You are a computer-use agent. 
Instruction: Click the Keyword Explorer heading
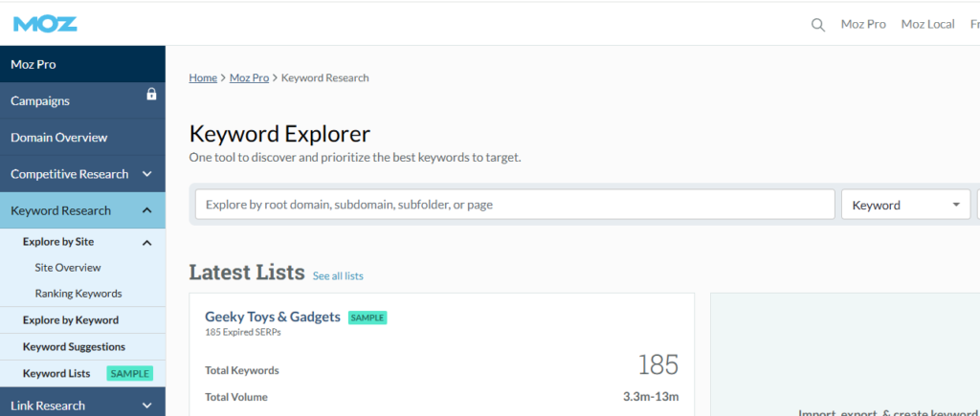click(279, 134)
